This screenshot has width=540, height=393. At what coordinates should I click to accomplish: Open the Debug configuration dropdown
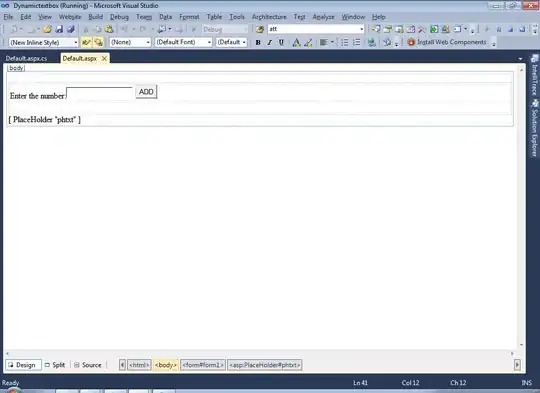(x=246, y=29)
